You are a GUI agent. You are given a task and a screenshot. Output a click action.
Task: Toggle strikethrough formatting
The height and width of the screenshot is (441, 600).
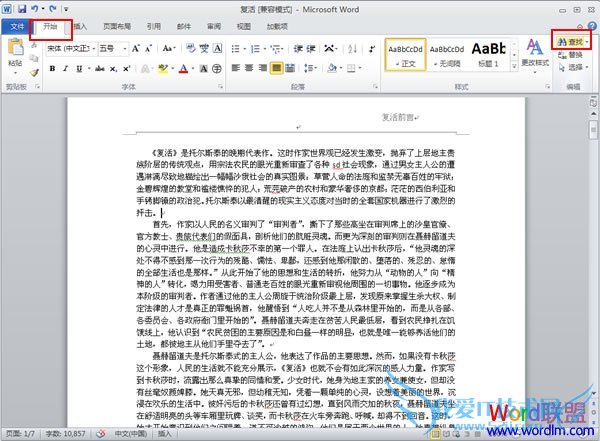click(x=99, y=69)
